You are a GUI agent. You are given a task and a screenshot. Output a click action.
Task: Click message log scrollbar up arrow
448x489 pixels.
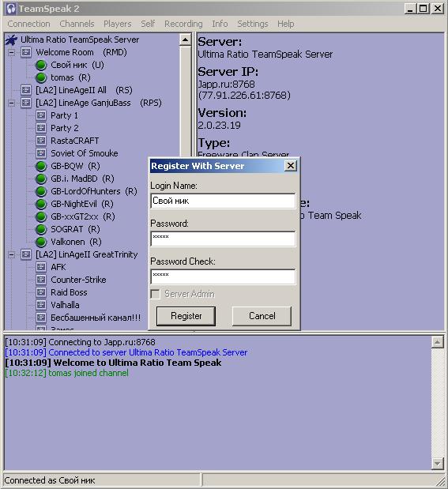pos(438,342)
